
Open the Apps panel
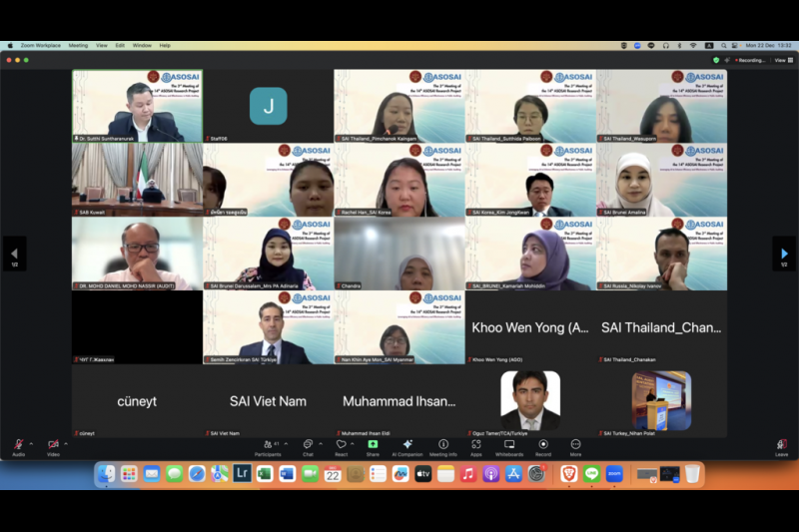[x=475, y=446]
